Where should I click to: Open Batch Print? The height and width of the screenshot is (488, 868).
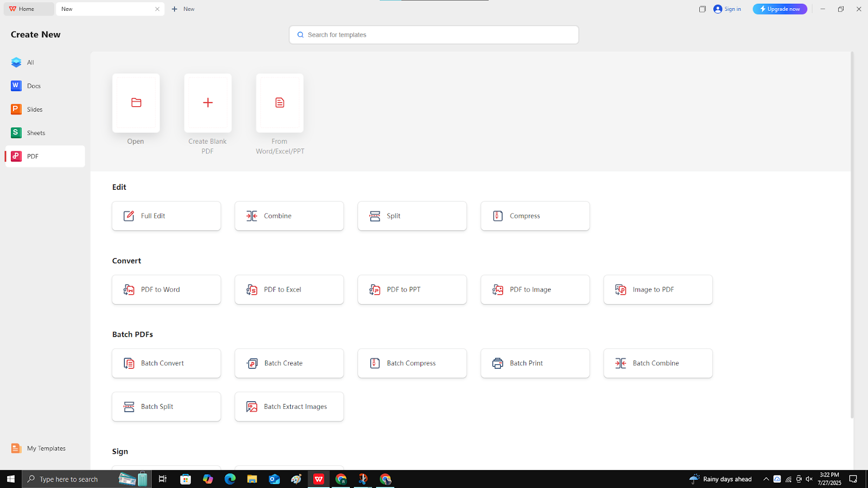[x=535, y=363]
